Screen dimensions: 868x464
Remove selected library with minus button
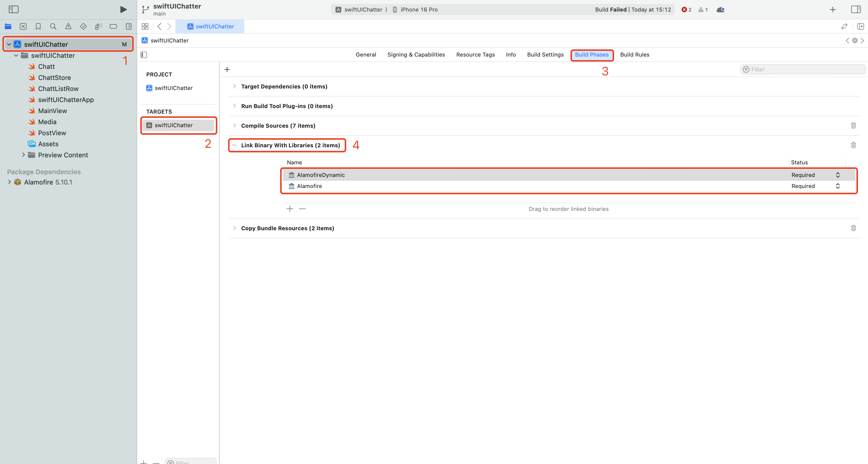pyautogui.click(x=302, y=209)
